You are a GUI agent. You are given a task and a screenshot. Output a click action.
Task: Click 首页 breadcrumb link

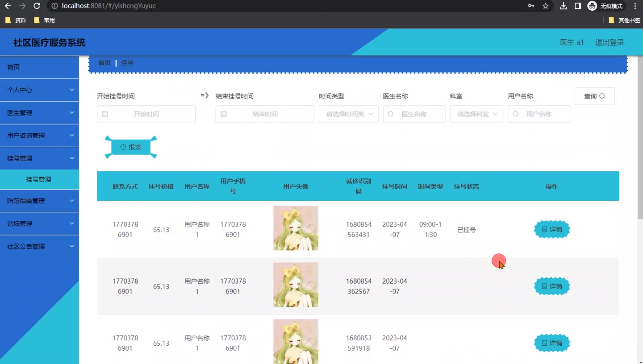coord(104,63)
